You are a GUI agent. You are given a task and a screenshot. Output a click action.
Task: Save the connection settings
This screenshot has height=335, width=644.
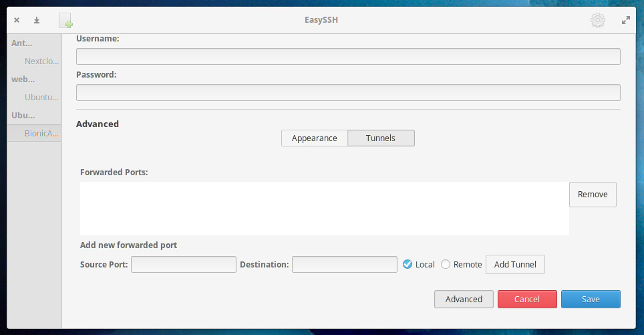coord(591,299)
